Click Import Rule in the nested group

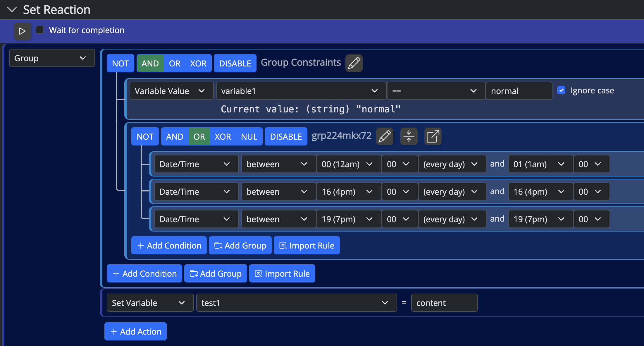(x=306, y=245)
